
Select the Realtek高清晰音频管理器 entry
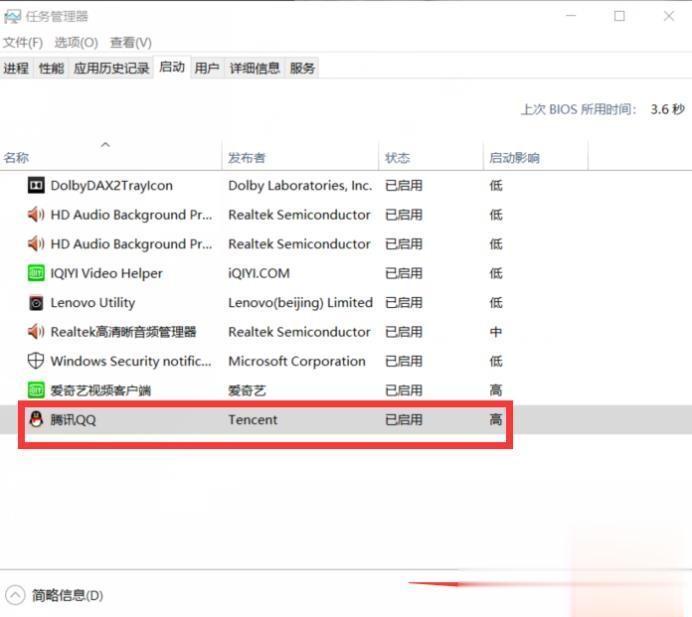click(x=124, y=332)
